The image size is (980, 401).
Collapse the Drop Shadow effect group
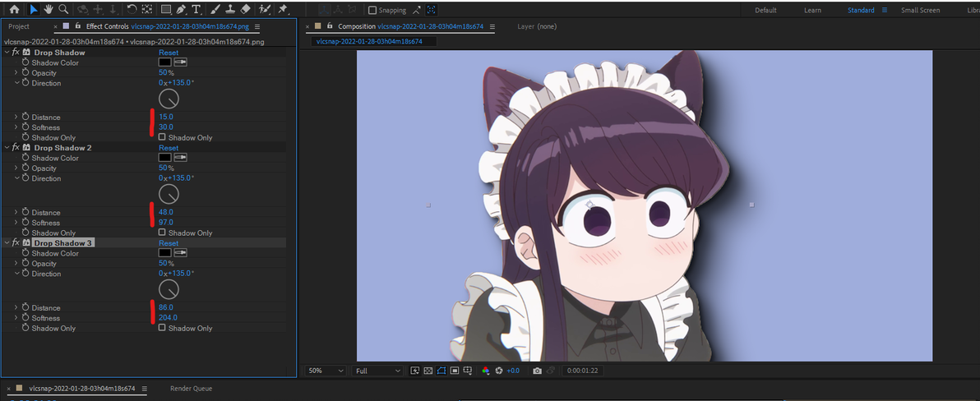coord(7,53)
